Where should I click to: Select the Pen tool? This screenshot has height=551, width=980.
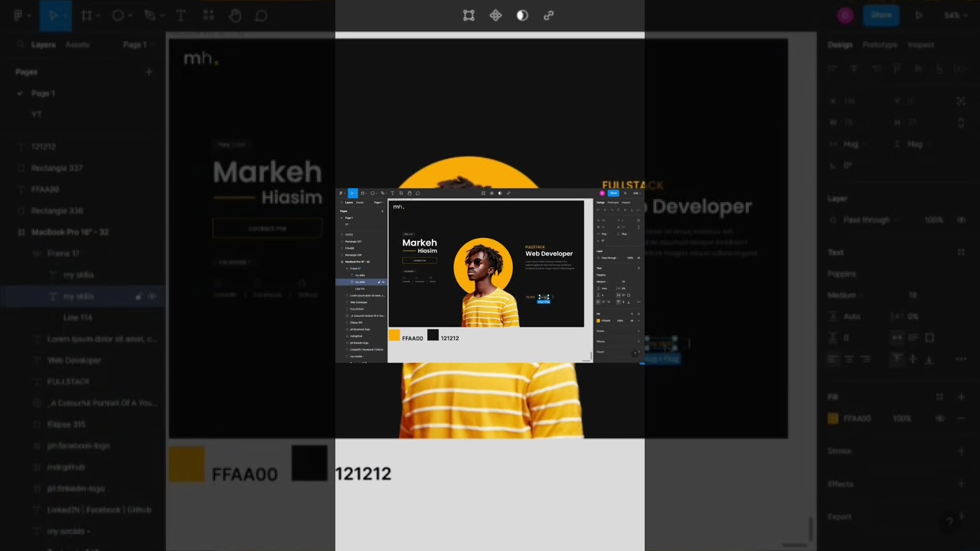(x=150, y=15)
